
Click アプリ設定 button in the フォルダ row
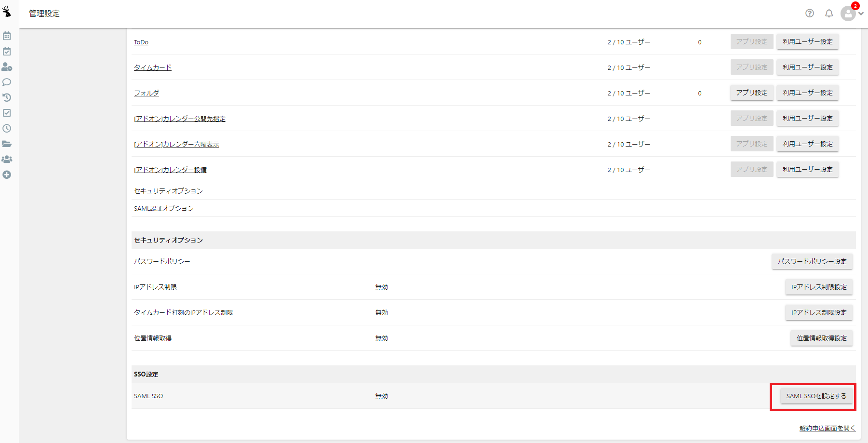(752, 93)
